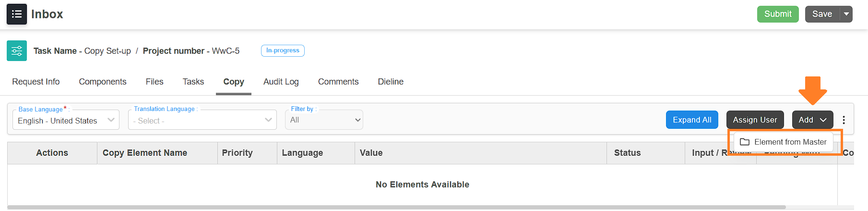
Task: Expand the Save button dropdown arrow
Action: pyautogui.click(x=846, y=14)
